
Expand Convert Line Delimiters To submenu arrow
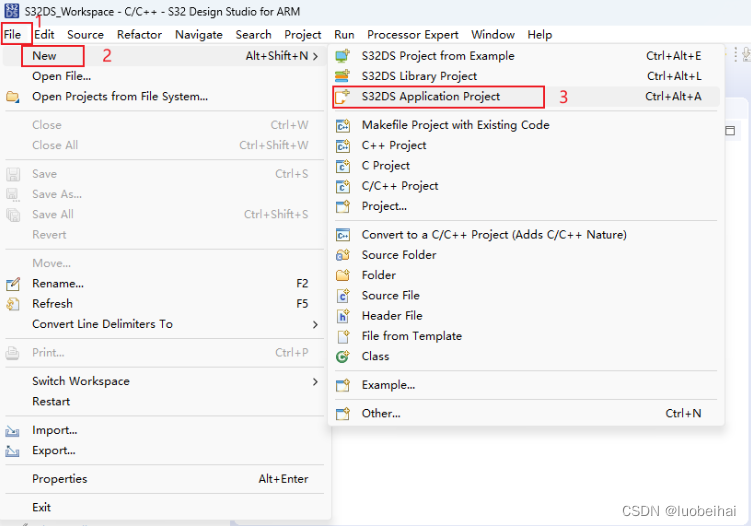(315, 325)
